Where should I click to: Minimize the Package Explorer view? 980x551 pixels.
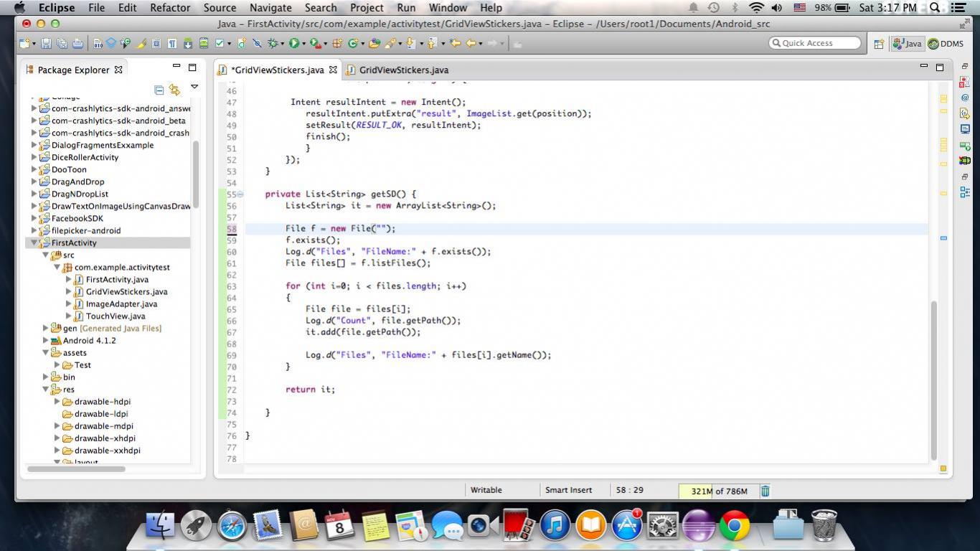pos(176,67)
